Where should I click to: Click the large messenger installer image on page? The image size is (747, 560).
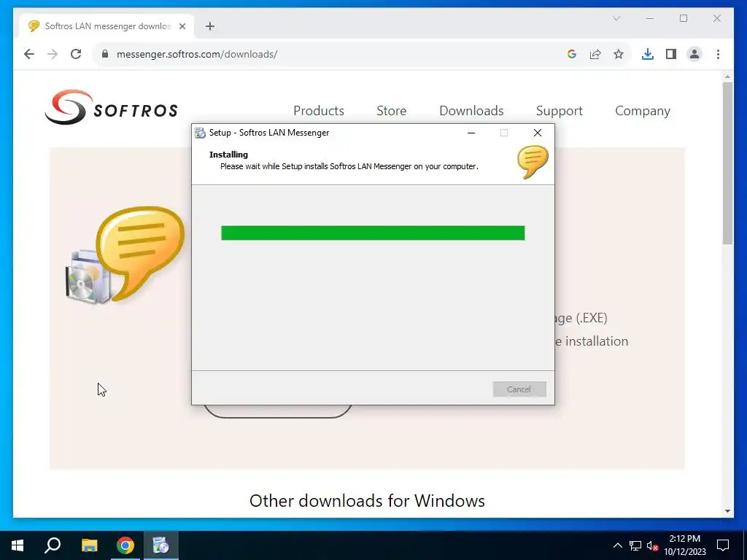(x=125, y=255)
